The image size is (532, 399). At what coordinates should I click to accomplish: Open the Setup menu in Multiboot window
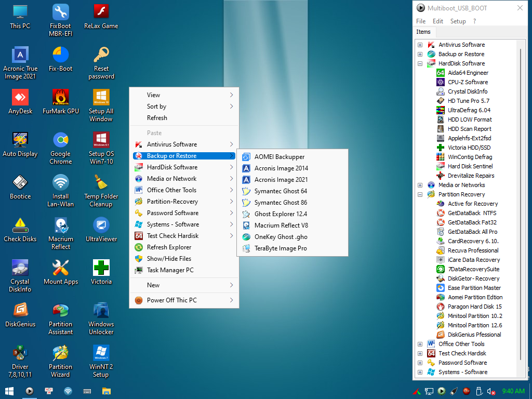coord(458,21)
